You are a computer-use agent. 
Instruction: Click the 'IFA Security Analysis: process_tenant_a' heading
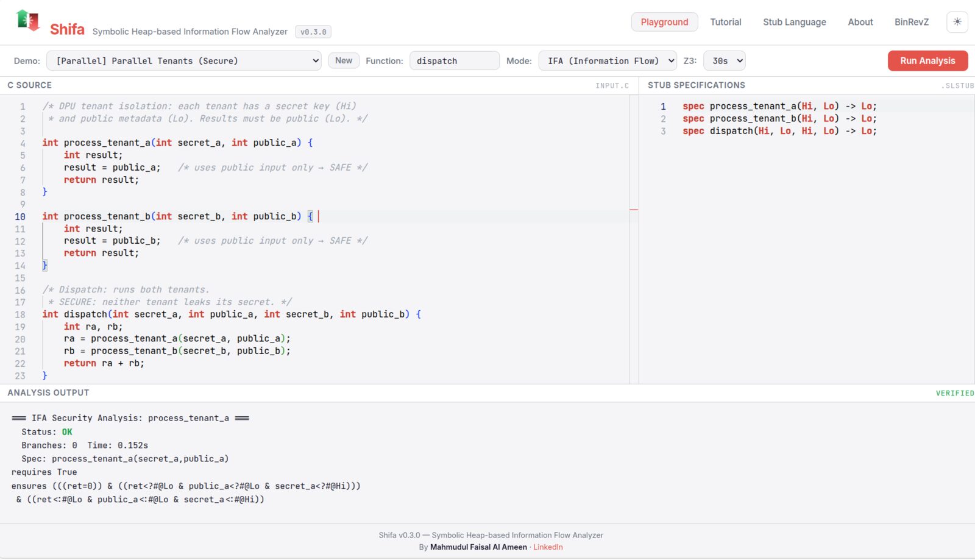click(x=130, y=419)
